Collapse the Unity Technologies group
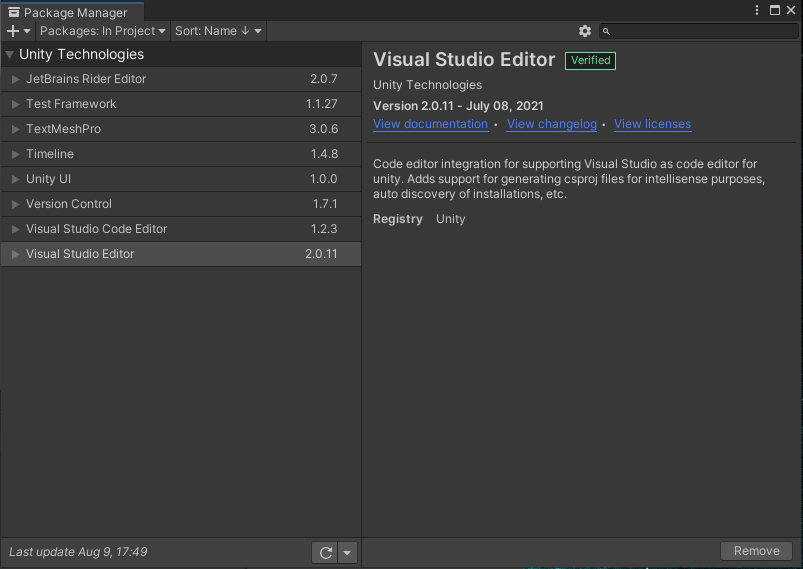Image resolution: width=803 pixels, height=569 pixels. click(9, 55)
